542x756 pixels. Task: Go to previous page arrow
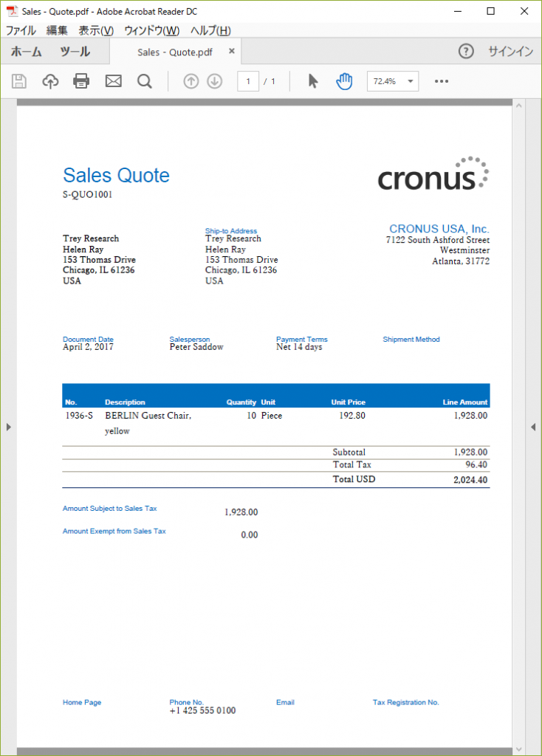(x=191, y=81)
